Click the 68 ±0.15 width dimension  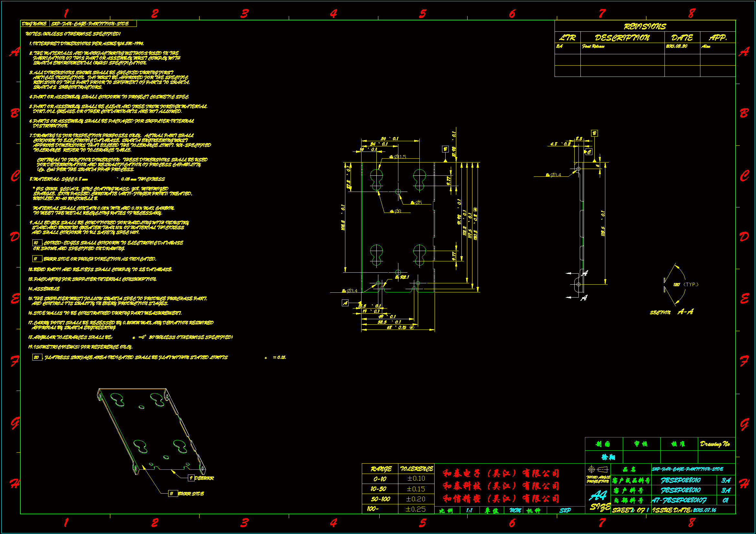pos(400,328)
